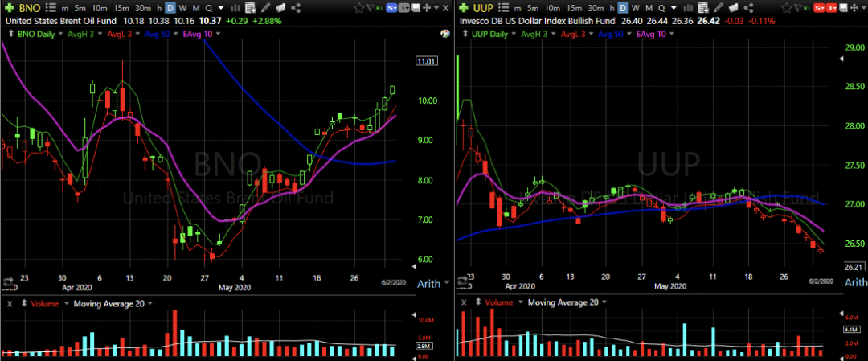The image size is (868, 361).
Task: Add a note via BNO notes icon
Action: pyautogui.click(x=250, y=8)
